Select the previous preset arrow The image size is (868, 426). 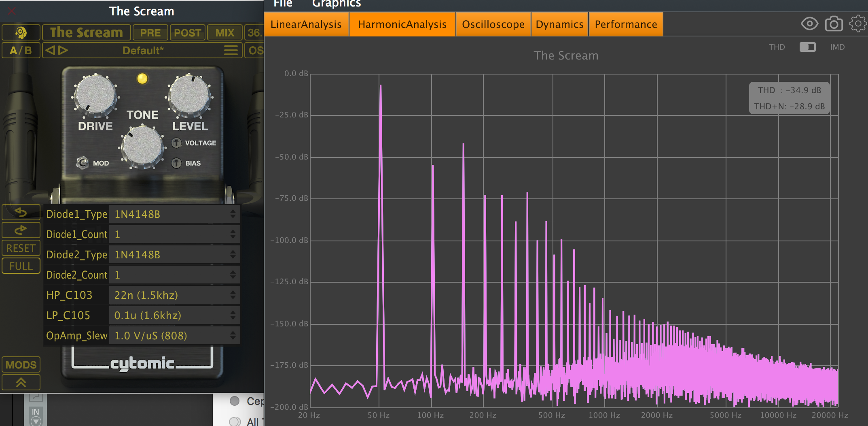coord(50,50)
